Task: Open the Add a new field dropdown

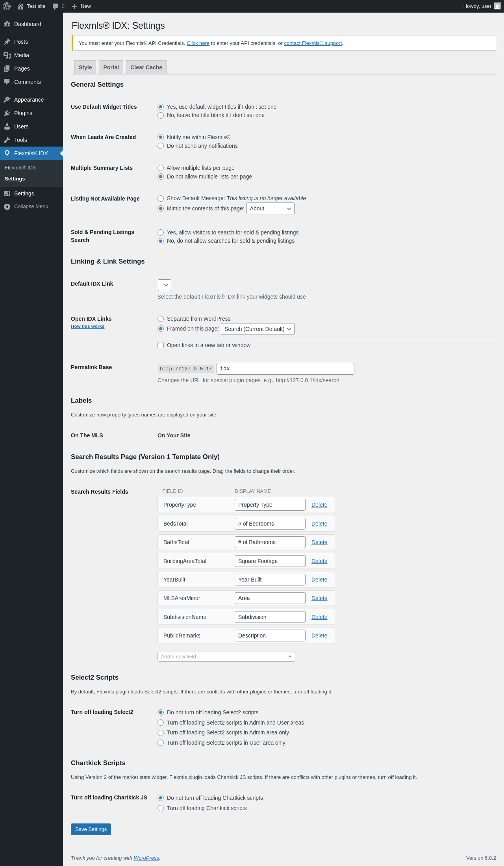Action: (x=226, y=657)
